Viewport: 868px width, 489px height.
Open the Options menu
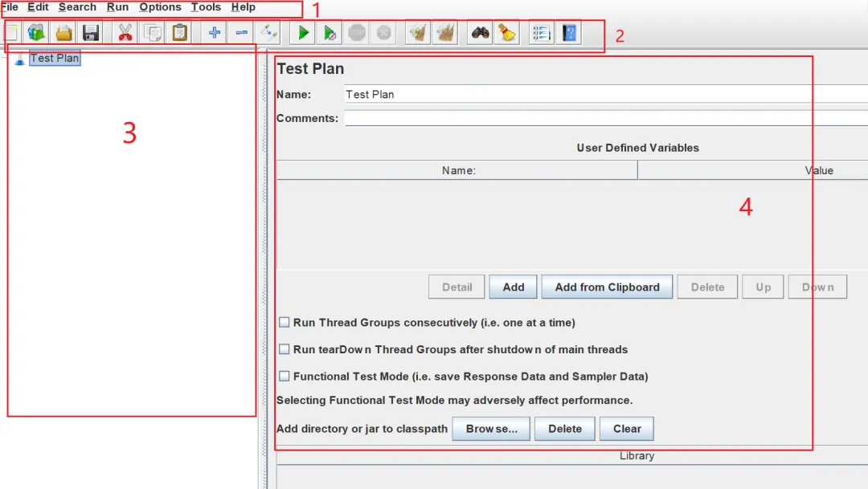[x=160, y=6]
